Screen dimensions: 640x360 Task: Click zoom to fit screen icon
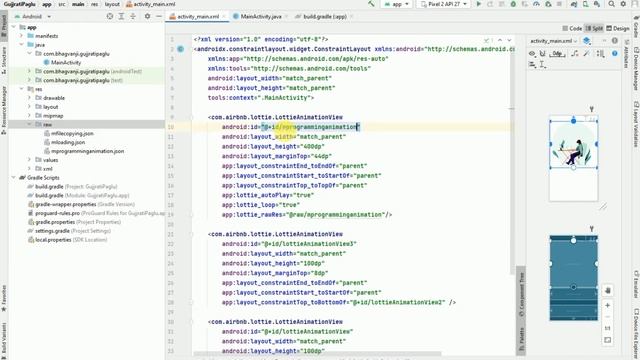tap(608, 340)
